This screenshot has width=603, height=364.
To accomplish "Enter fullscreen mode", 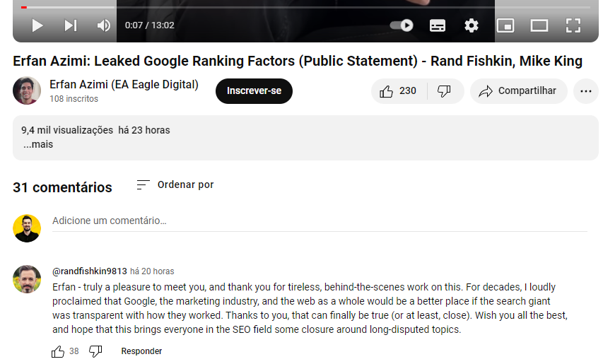I will click(x=573, y=25).
